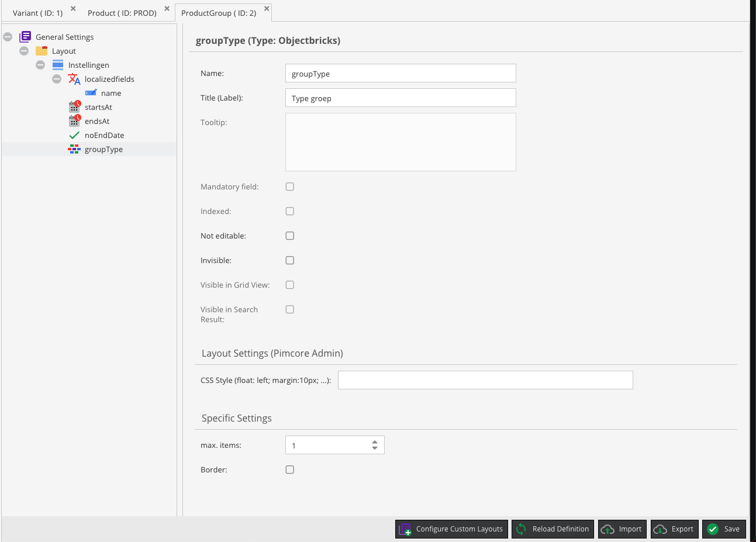Viewport: 756px width, 542px height.
Task: Enable the Mandatory field checkbox
Action: click(x=289, y=187)
